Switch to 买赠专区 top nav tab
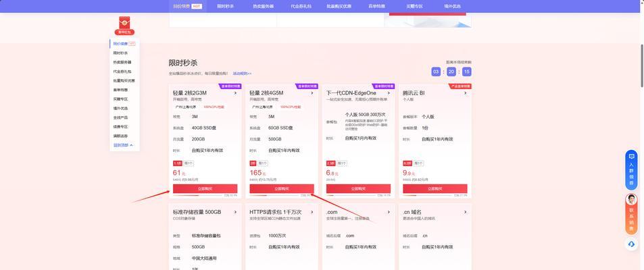This screenshot has height=270, width=644. [x=414, y=6]
